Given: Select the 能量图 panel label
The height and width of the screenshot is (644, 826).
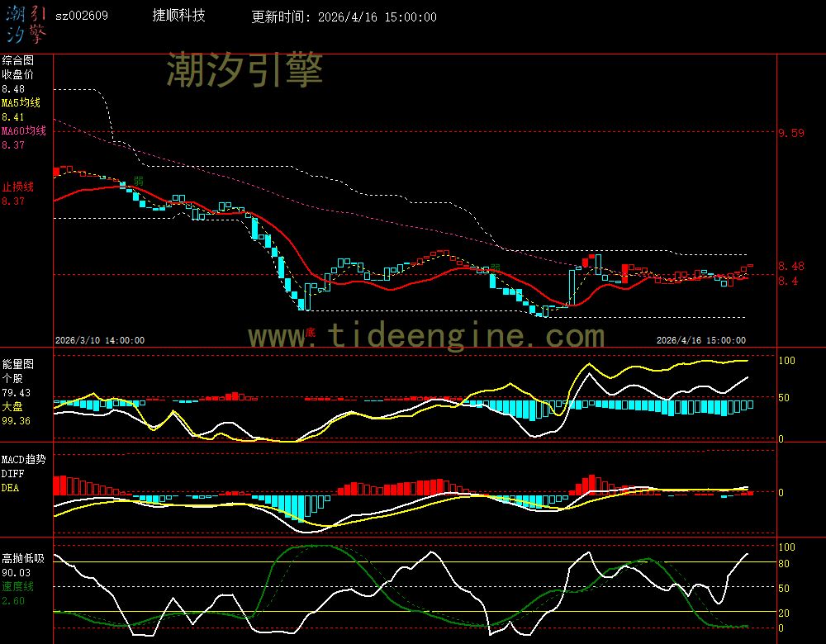Looking at the screenshot, I should point(17,363).
